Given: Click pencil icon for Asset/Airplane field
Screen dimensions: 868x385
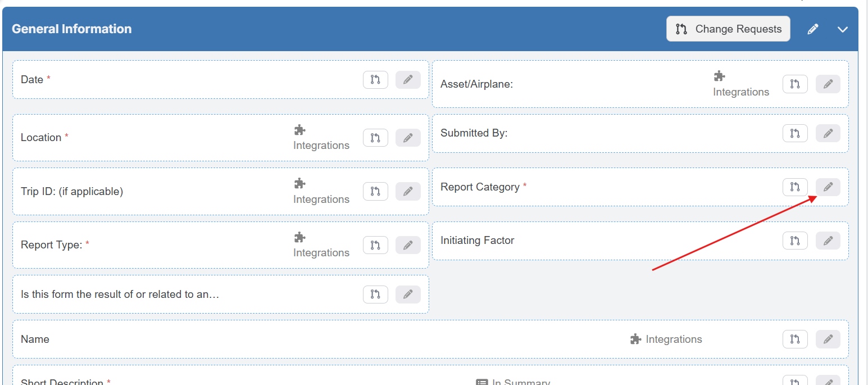Looking at the screenshot, I should (828, 84).
